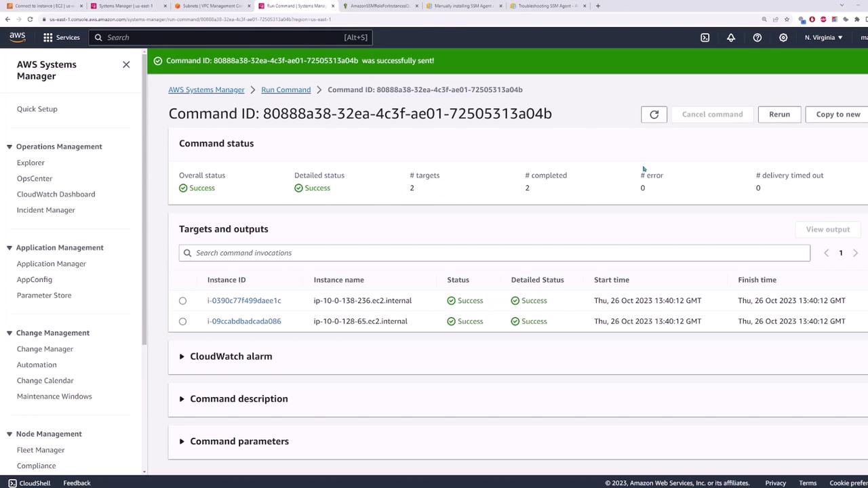
Task: Select radio button for instance i-0390c77f499daee1c
Action: click(182, 301)
